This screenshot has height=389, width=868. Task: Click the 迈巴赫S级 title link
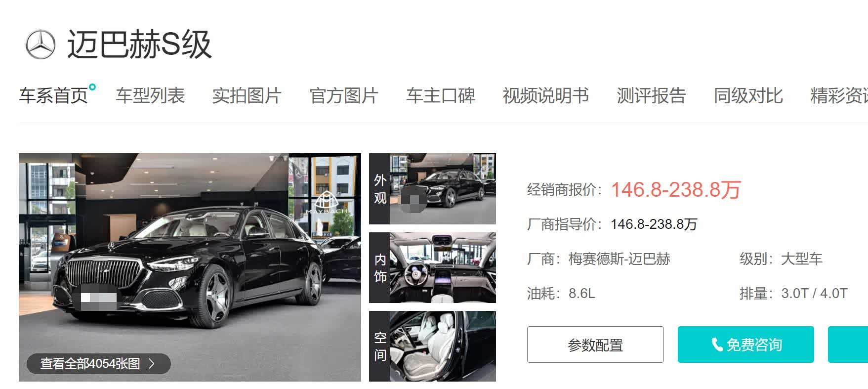[139, 44]
